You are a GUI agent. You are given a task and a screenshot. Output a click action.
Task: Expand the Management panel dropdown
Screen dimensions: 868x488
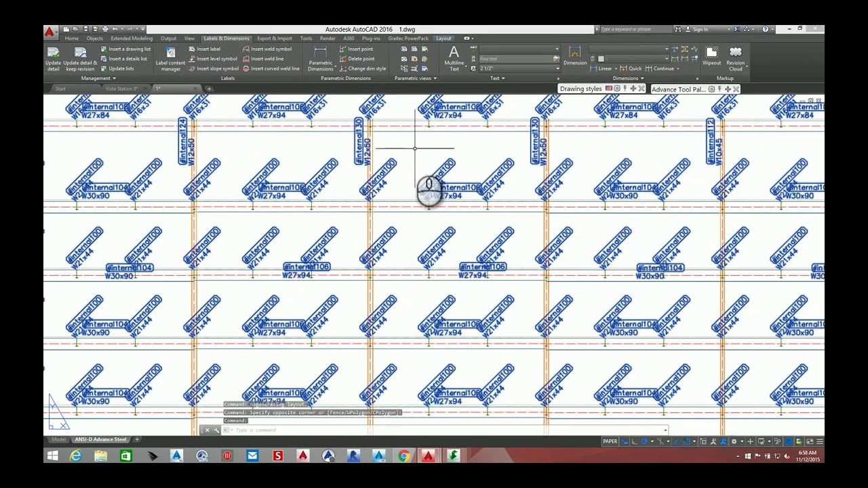coord(98,78)
